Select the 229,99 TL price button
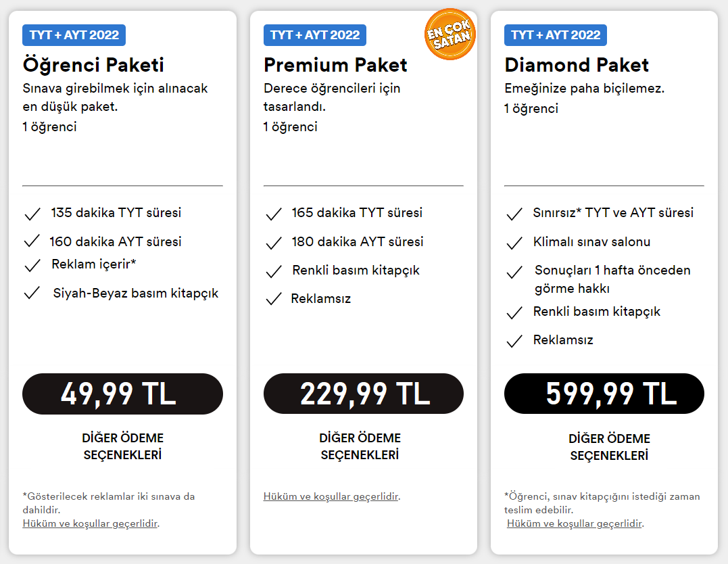Viewport: 728px width, 564px height. 364,394
